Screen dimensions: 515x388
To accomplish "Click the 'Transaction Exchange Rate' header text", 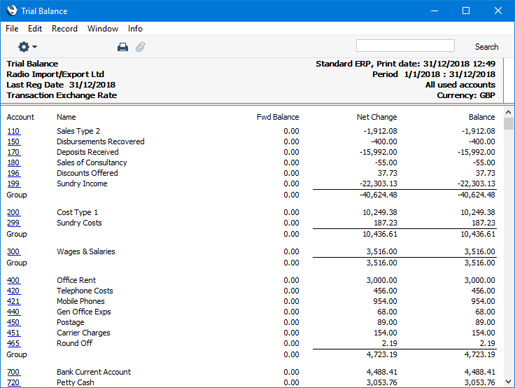I will (x=62, y=95).
